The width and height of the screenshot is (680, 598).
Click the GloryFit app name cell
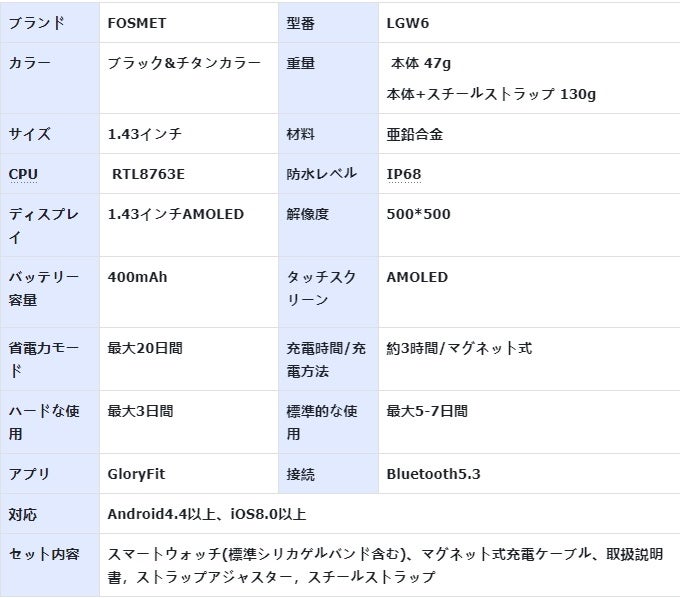189,474
